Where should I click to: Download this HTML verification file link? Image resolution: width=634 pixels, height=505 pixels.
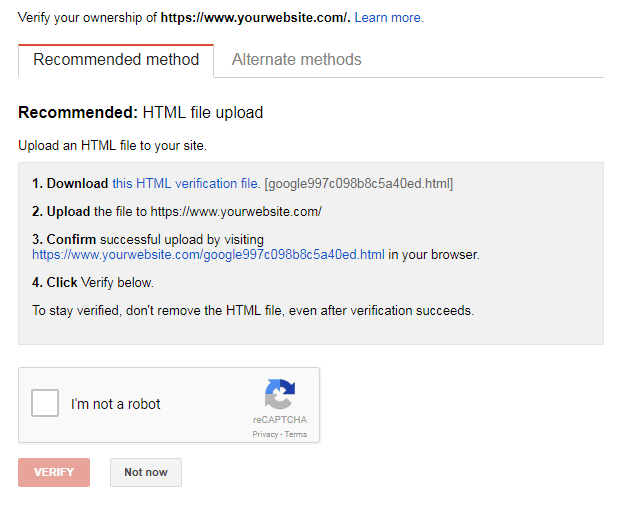186,184
